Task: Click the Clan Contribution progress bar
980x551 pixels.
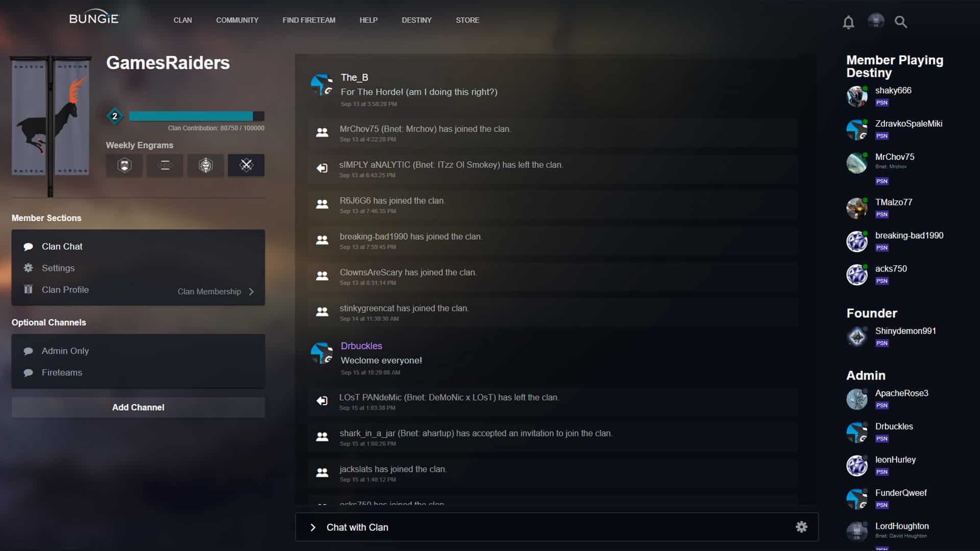Action: point(197,116)
